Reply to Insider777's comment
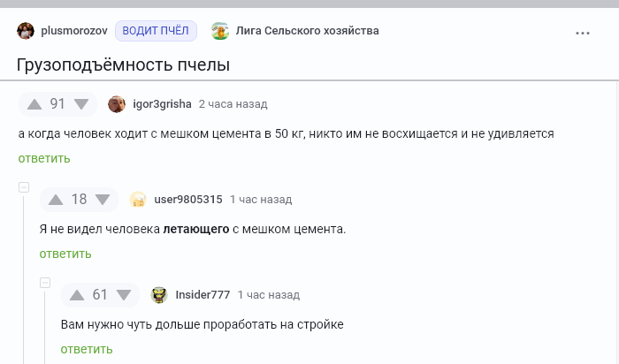The height and width of the screenshot is (364, 619). [x=87, y=349]
